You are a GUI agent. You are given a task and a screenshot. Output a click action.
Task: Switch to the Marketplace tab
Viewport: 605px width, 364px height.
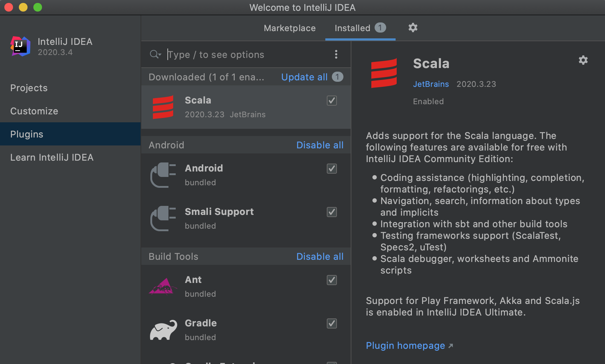[x=289, y=28]
